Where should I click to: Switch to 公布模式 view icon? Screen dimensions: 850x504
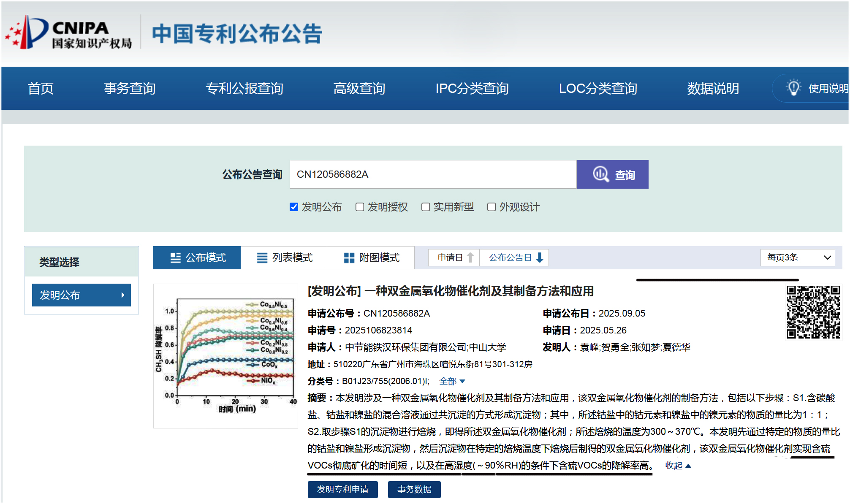(175, 258)
